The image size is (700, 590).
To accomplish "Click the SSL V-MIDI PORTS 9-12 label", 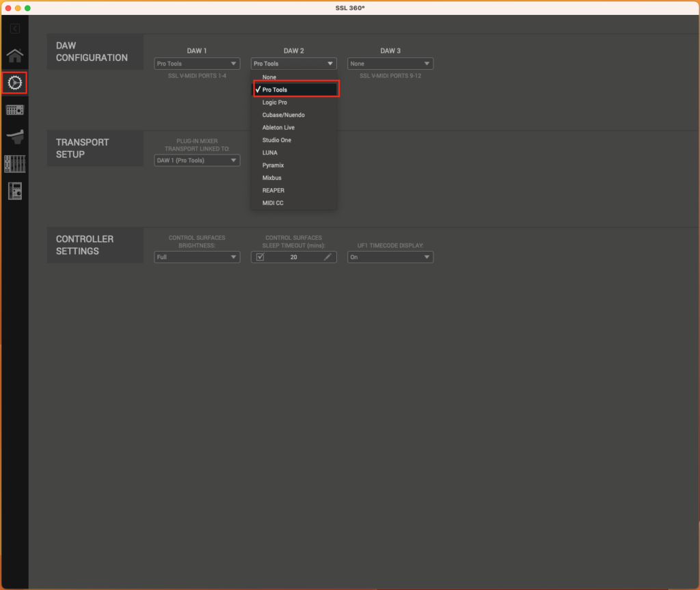I will (x=390, y=76).
